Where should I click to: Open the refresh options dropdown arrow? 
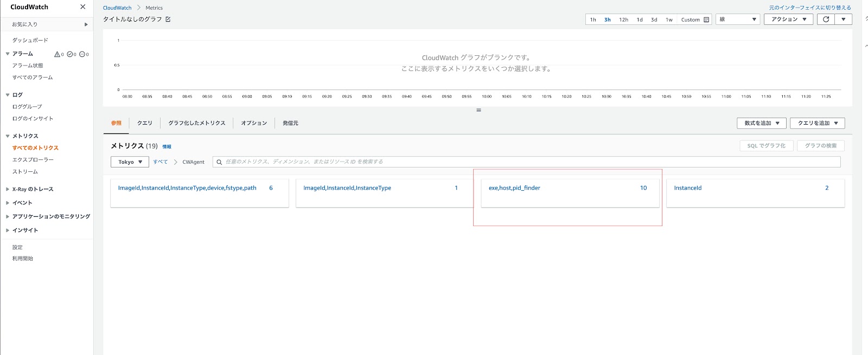tap(844, 20)
